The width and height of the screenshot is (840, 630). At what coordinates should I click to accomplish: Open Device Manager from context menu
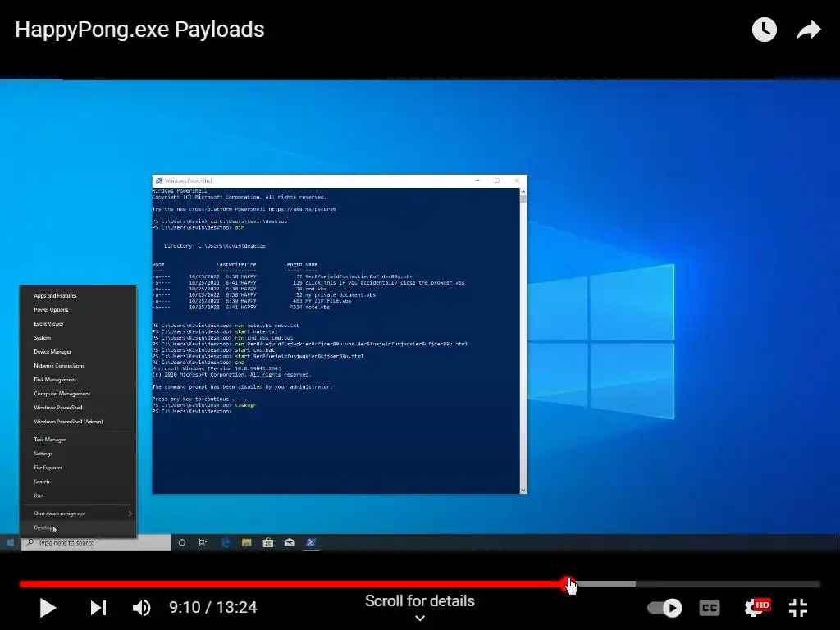tap(78, 351)
